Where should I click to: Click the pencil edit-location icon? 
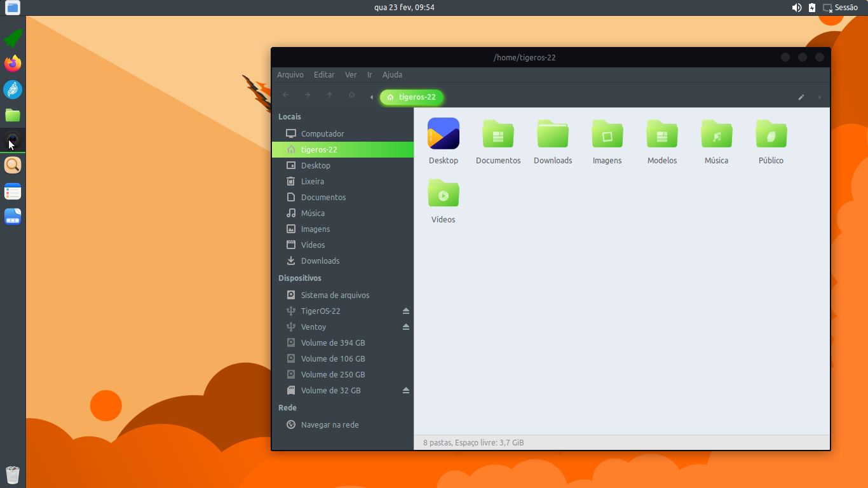tap(801, 97)
